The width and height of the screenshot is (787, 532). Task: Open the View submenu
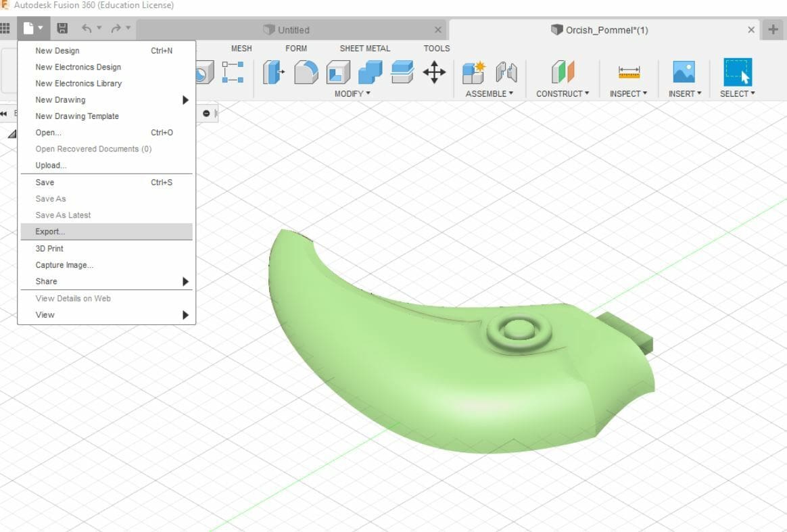[106, 315]
